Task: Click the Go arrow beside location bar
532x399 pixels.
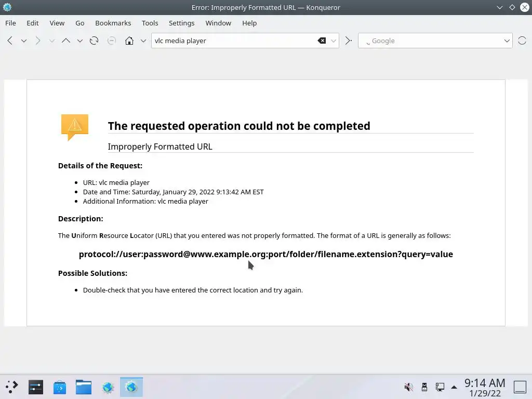Action: tap(348, 41)
